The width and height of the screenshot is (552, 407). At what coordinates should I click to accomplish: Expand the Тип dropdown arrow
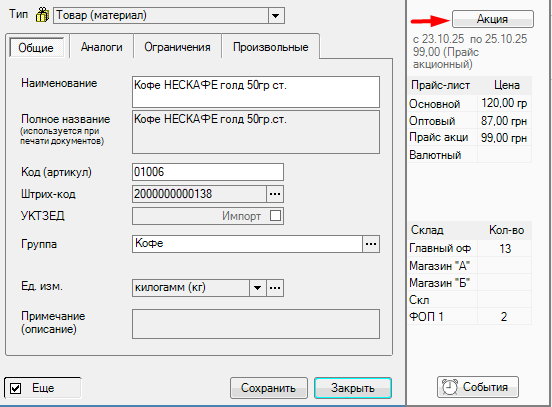click(276, 15)
